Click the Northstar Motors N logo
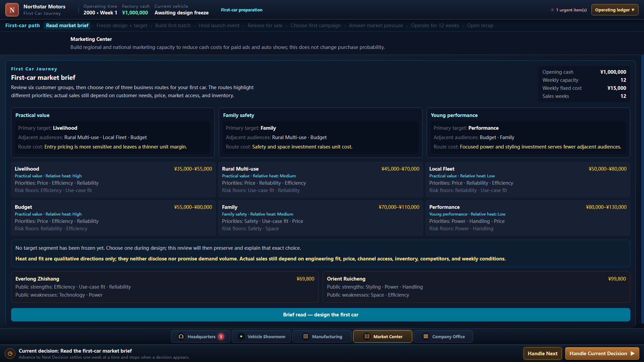Screen dimensions: 644x362 pos(12,10)
